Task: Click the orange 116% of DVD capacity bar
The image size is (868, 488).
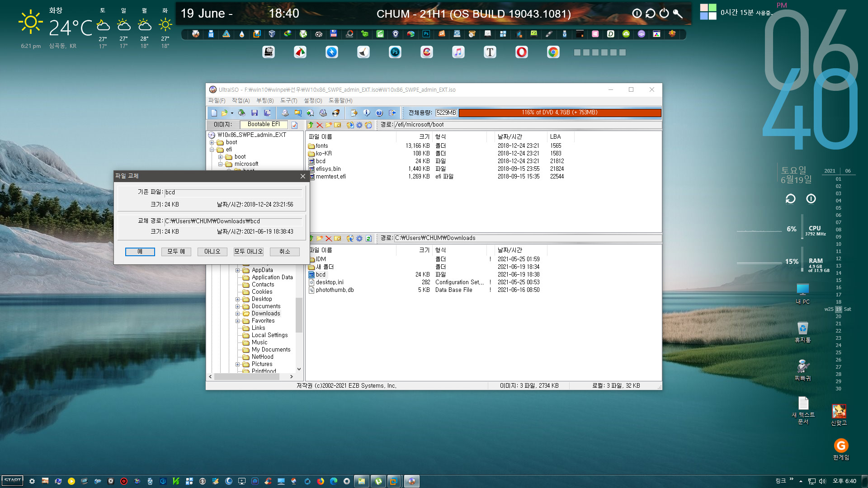Action: tap(560, 113)
